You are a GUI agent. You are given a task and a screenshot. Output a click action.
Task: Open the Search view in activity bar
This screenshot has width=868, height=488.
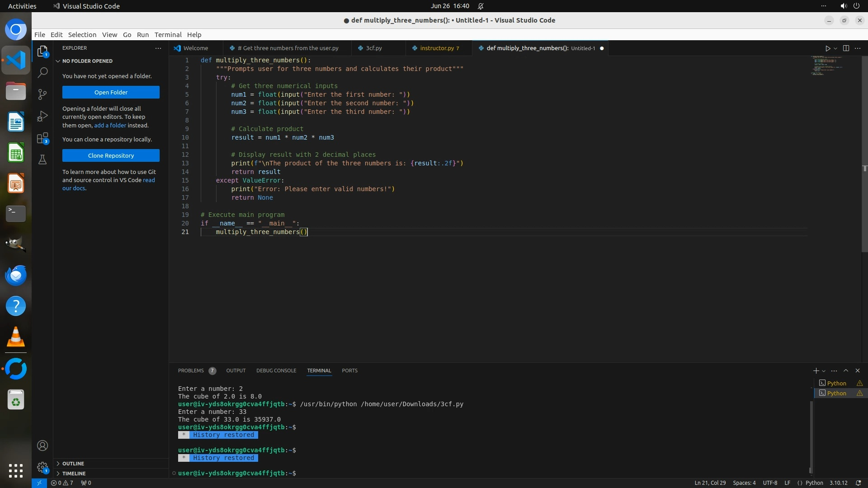42,72
